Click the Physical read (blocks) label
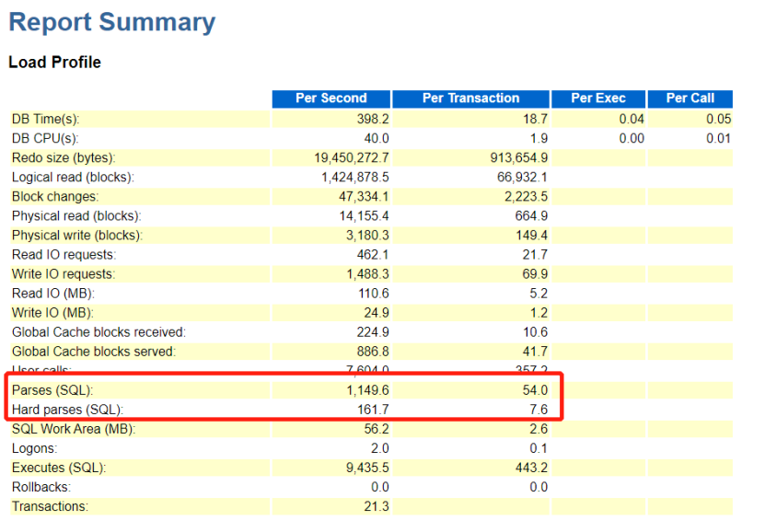Screen dimensions: 765x532 (75, 216)
